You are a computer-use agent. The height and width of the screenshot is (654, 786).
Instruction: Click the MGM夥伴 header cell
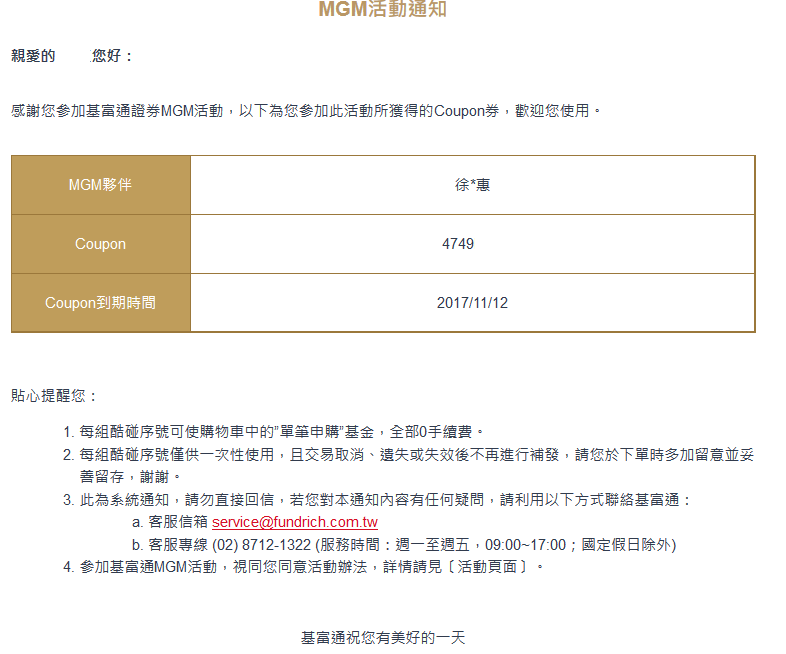[x=101, y=185]
